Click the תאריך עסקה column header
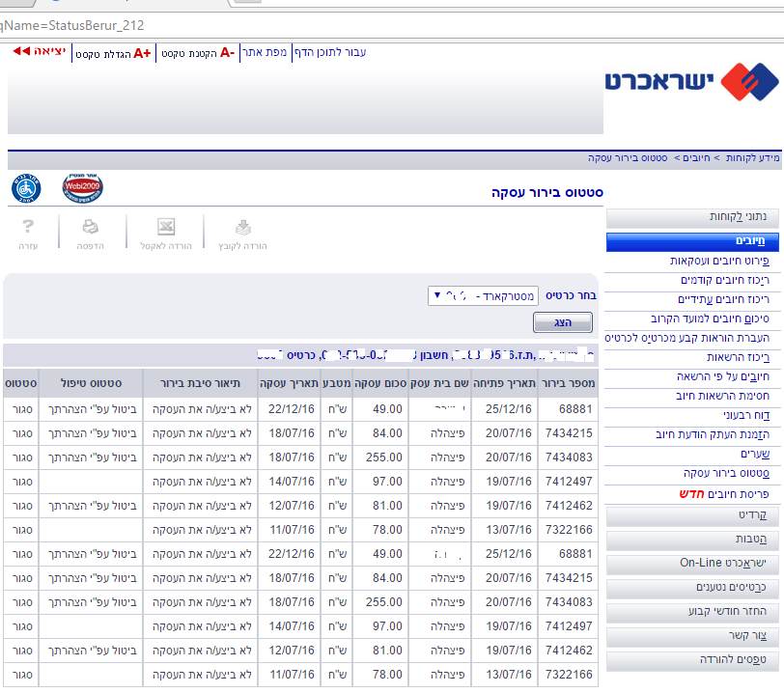This screenshot has width=784, height=693. click(289, 383)
